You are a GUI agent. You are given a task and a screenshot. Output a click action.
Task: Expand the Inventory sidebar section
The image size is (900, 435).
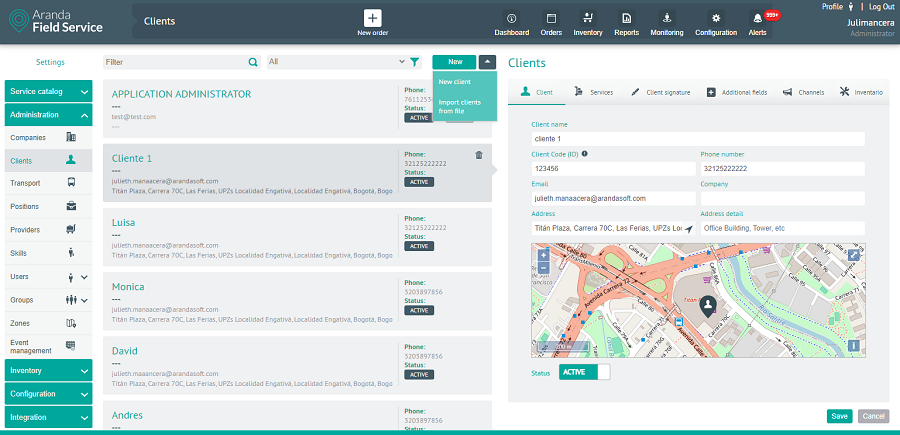point(48,370)
